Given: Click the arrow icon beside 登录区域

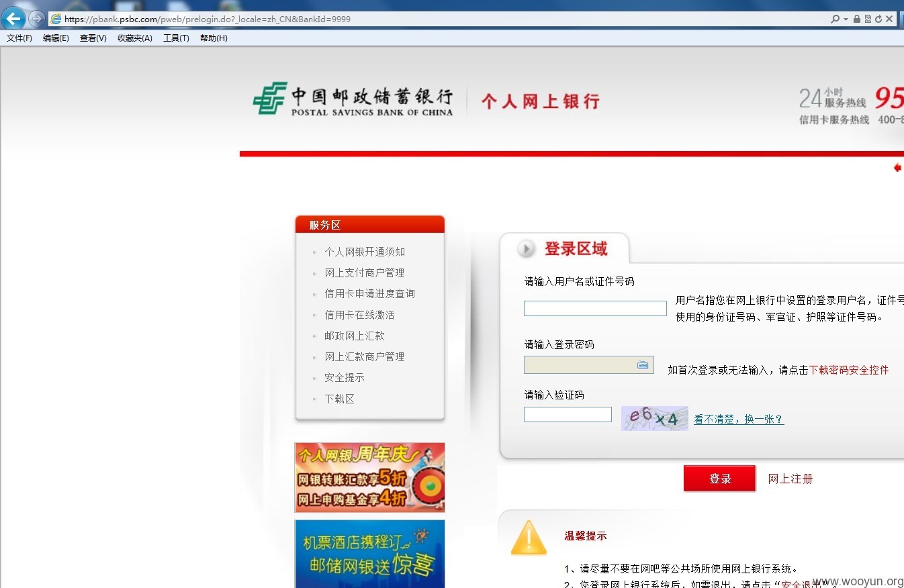Looking at the screenshot, I should pyautogui.click(x=526, y=249).
